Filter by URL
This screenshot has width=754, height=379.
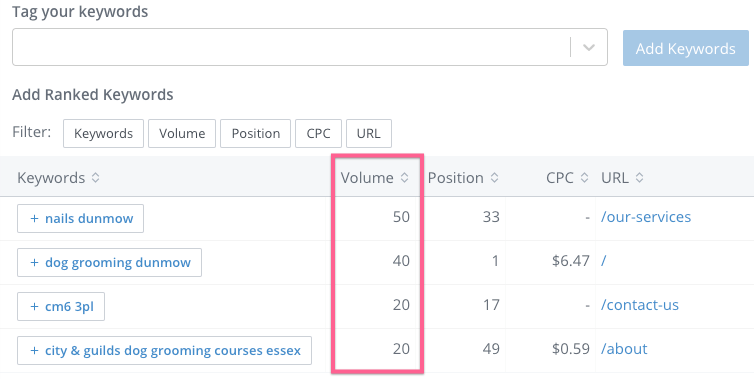369,133
